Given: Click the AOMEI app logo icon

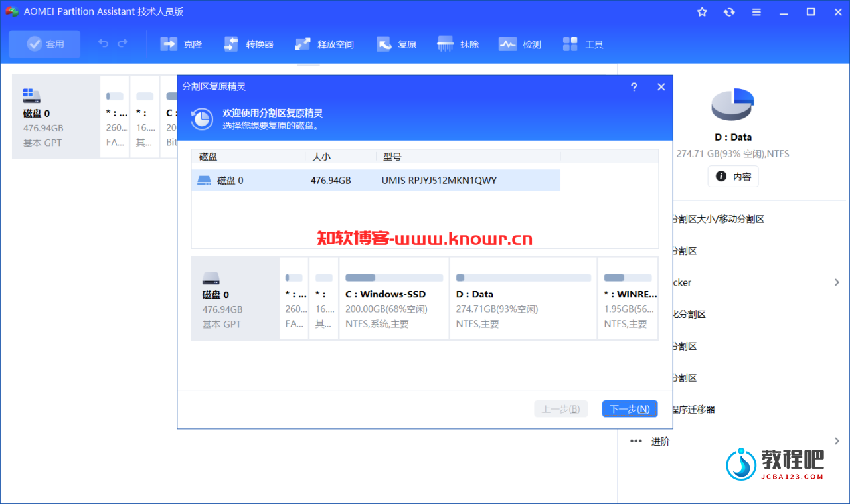Looking at the screenshot, I should (x=12, y=12).
